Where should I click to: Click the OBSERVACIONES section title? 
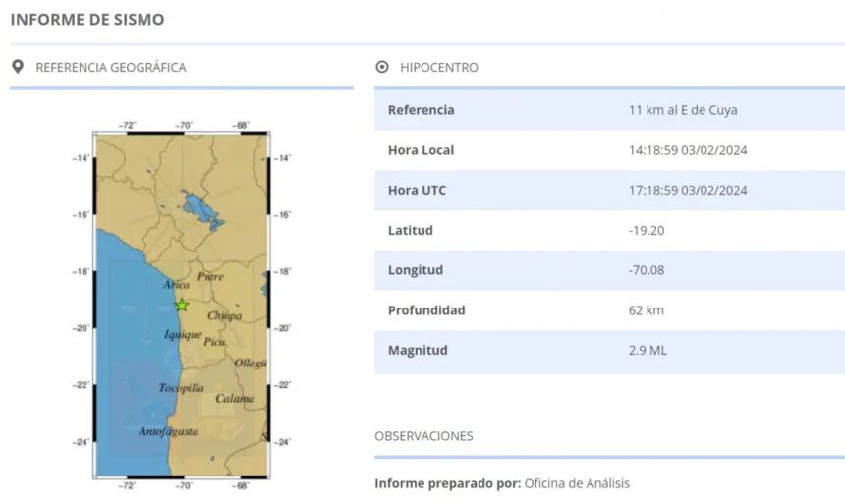[423, 436]
